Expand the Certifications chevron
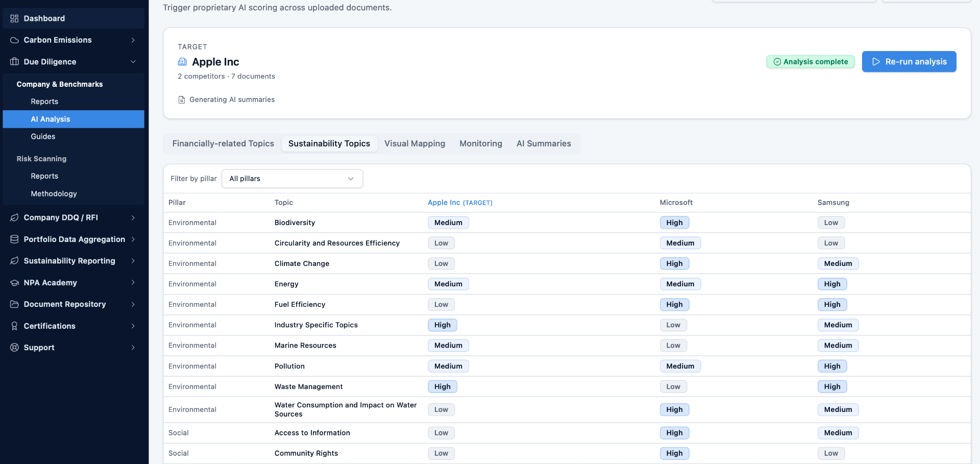This screenshot has width=980, height=464. click(133, 326)
